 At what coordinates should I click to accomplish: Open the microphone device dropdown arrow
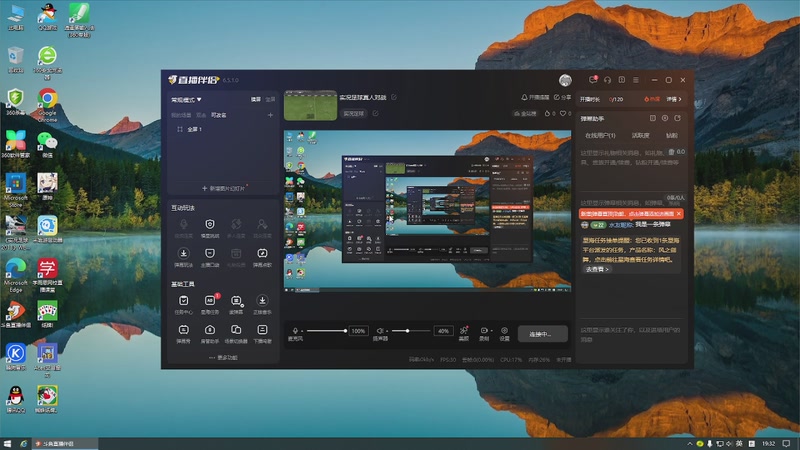coord(302,331)
